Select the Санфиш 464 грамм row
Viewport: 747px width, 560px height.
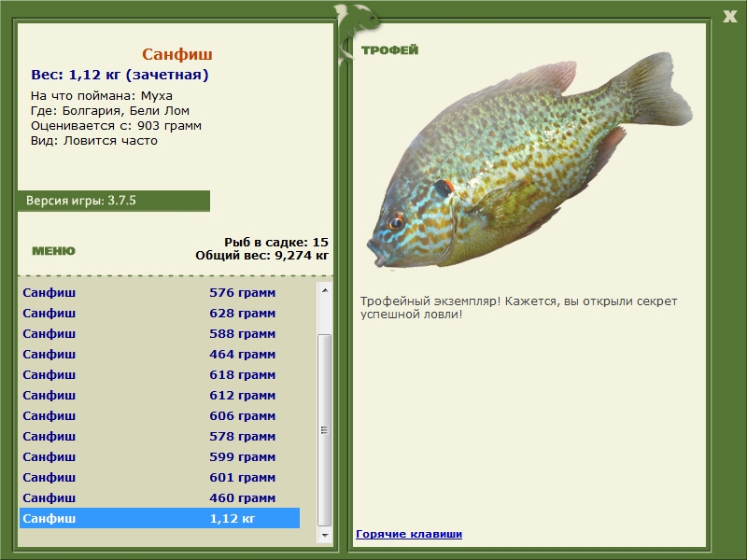160,354
